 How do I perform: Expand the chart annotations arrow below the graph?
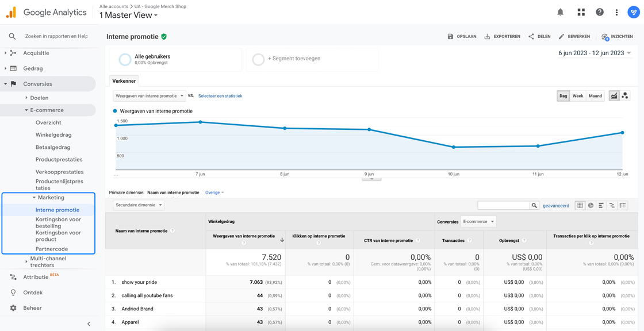click(x=371, y=179)
